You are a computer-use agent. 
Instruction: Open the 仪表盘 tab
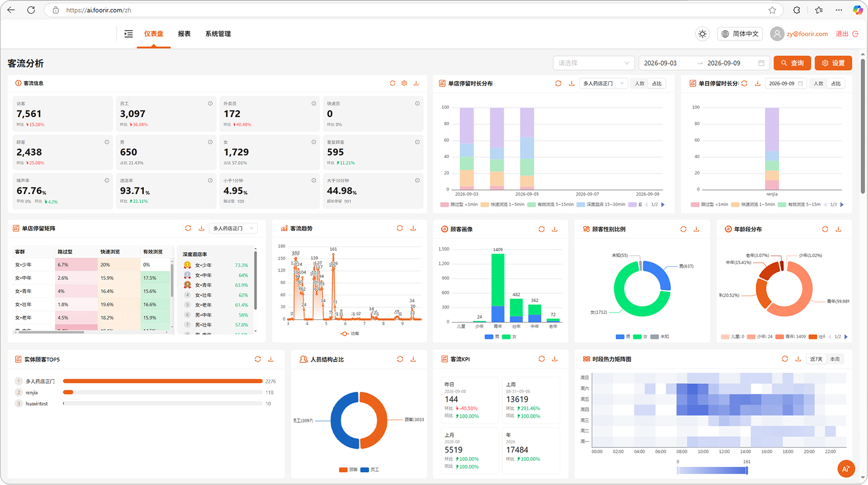tap(154, 34)
